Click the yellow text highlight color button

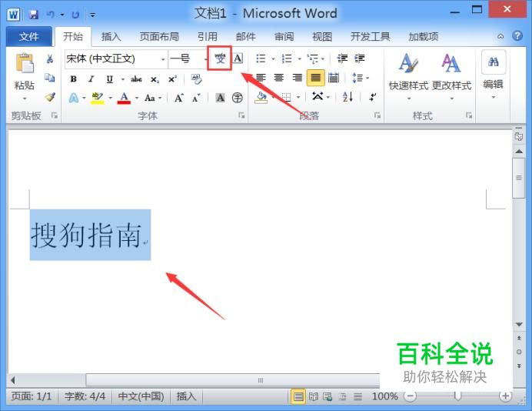(x=98, y=99)
